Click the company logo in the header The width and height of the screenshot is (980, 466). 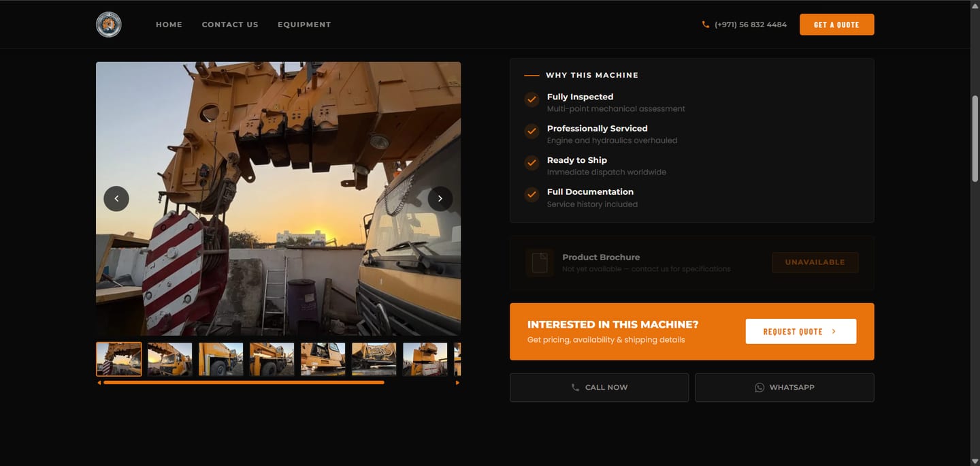[x=109, y=25]
